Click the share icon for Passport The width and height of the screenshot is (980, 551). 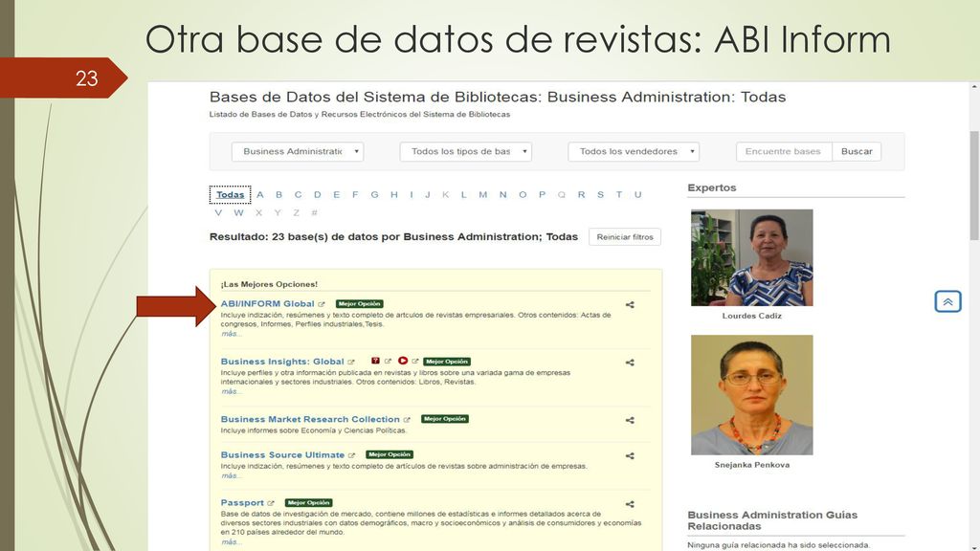630,504
